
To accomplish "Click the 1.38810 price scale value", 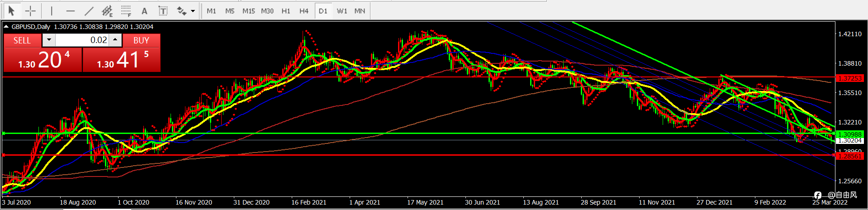I will click(850, 63).
